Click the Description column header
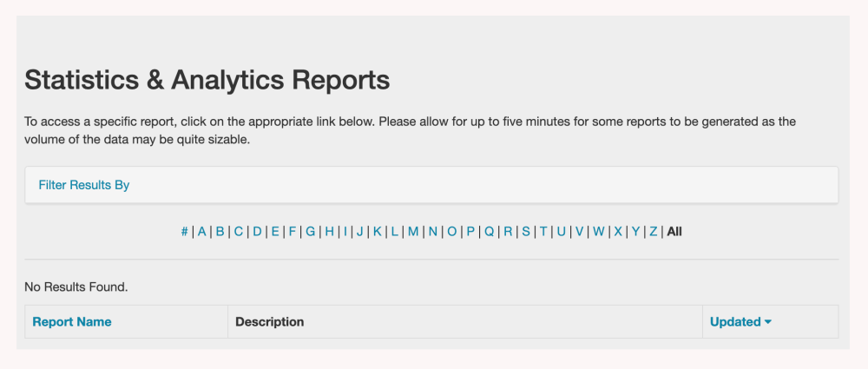 click(x=270, y=322)
